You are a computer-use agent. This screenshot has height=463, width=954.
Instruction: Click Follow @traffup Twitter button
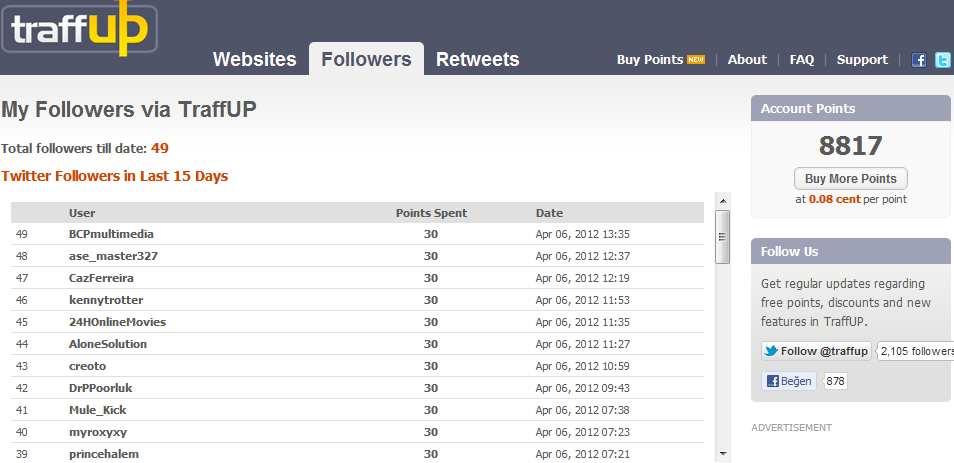click(816, 351)
